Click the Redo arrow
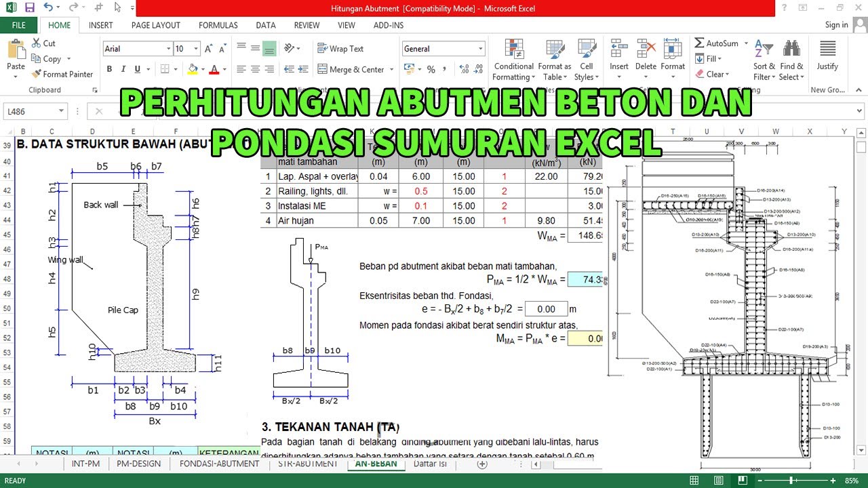The height and width of the screenshot is (488, 868). coord(73,8)
